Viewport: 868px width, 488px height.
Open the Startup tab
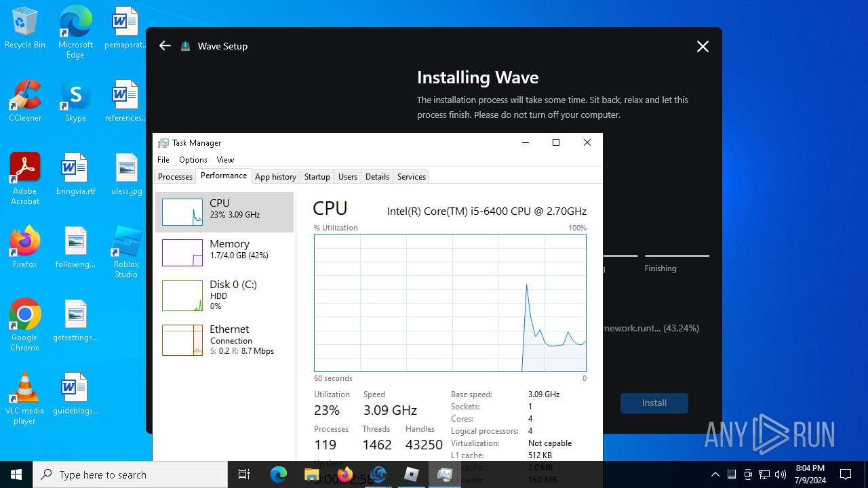(317, 177)
